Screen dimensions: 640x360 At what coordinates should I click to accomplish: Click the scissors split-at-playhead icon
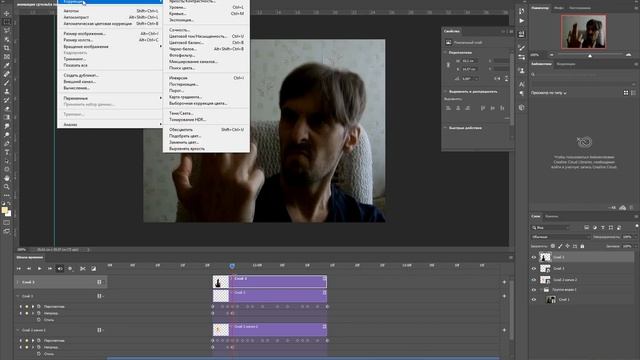click(83, 269)
